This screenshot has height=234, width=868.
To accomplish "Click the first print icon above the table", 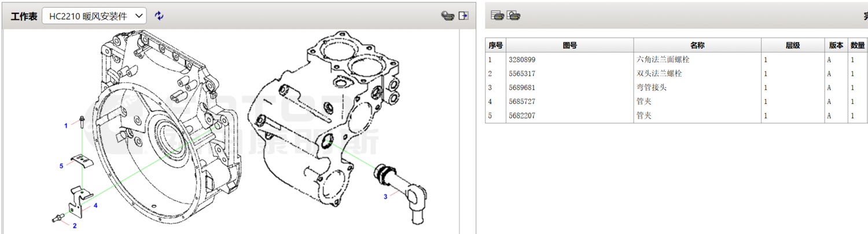I will 497,16.
